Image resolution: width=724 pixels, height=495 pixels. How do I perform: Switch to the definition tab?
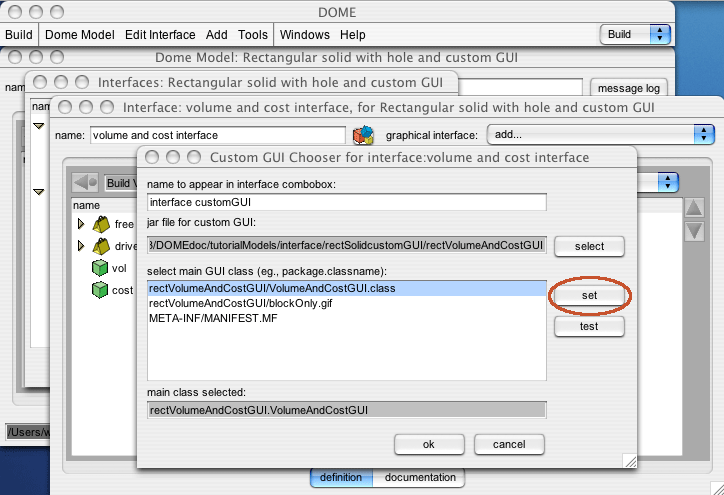pyautogui.click(x=341, y=477)
